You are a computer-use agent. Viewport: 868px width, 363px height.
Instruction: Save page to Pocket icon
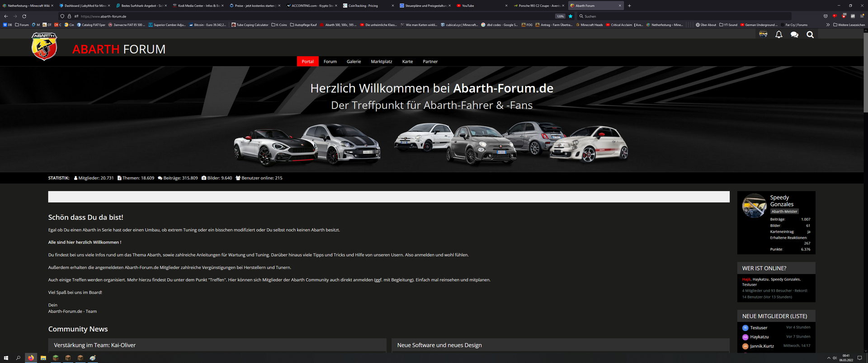pos(826,16)
